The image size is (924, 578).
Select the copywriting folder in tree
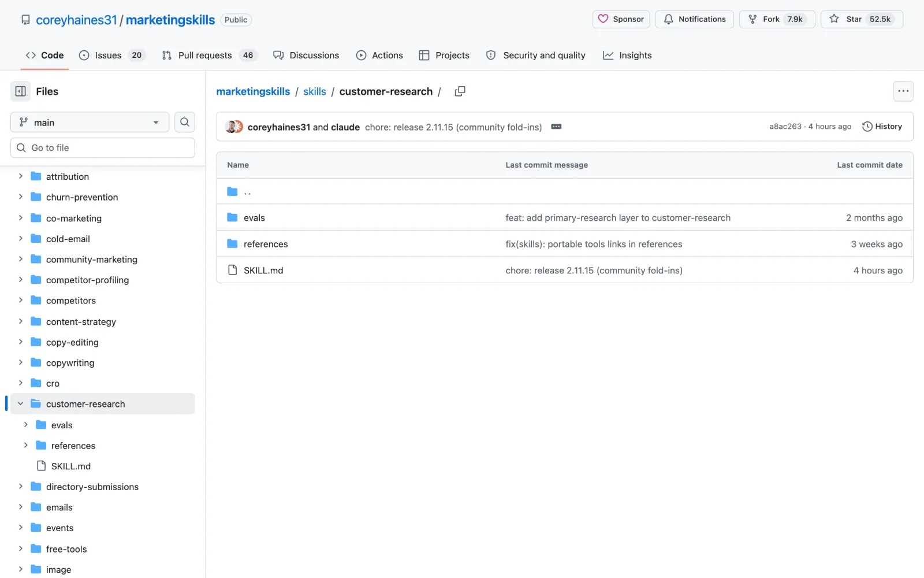tap(70, 362)
